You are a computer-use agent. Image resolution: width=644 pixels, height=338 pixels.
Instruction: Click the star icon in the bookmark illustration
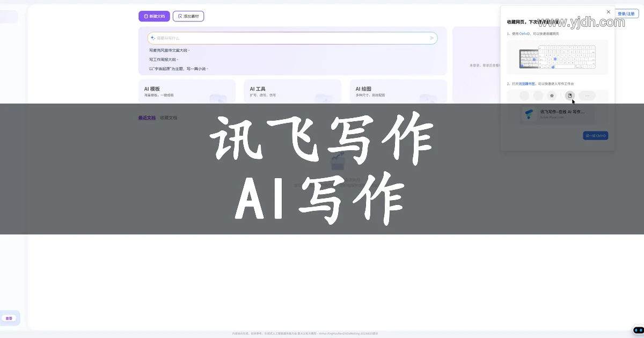point(552,95)
